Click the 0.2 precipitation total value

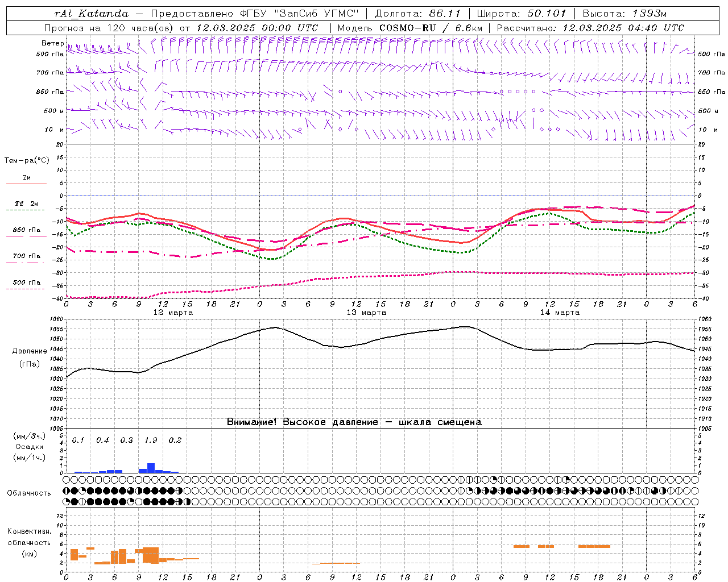(x=175, y=440)
